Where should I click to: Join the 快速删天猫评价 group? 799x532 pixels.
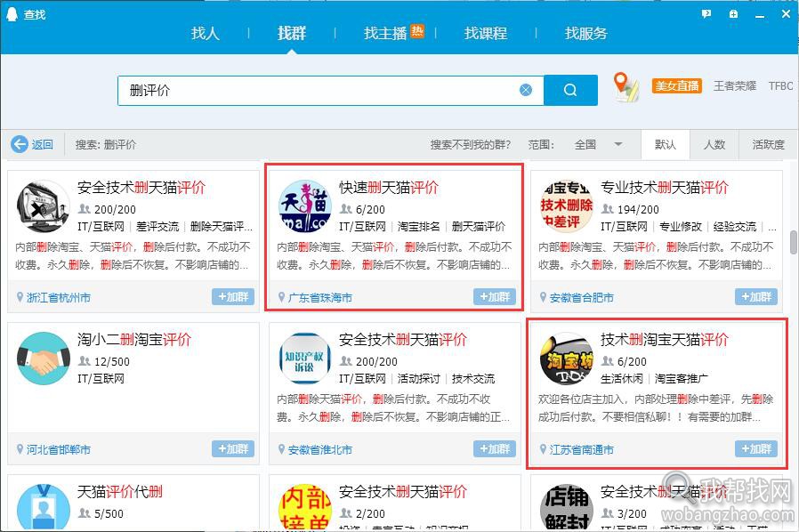[x=495, y=296]
